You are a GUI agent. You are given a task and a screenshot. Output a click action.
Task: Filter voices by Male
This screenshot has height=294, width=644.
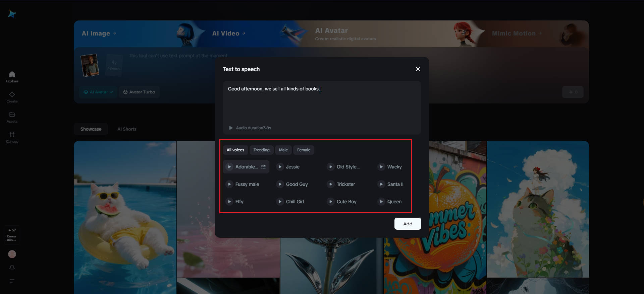click(283, 150)
